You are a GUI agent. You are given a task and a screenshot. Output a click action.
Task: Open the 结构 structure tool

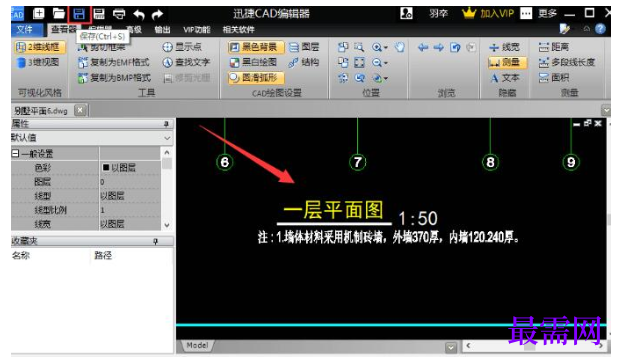304,62
